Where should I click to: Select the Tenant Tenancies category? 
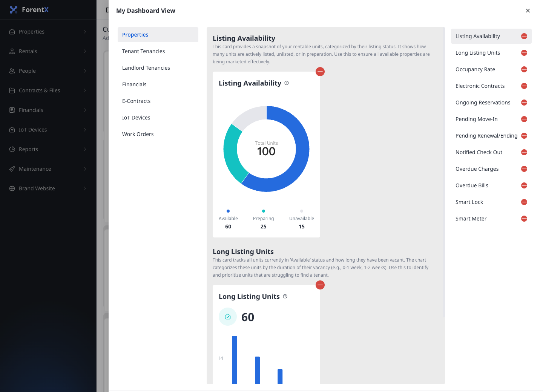point(158,51)
